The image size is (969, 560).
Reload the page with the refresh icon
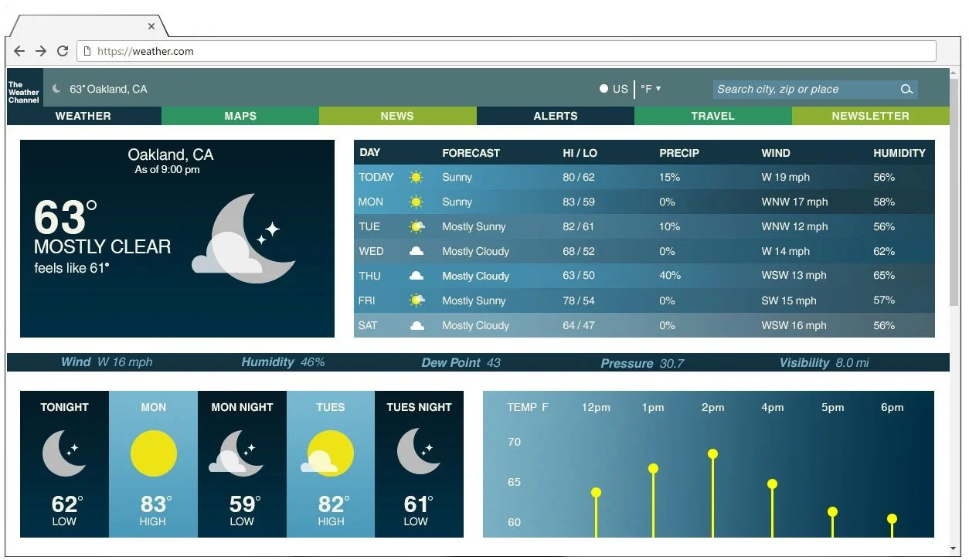pyautogui.click(x=63, y=52)
